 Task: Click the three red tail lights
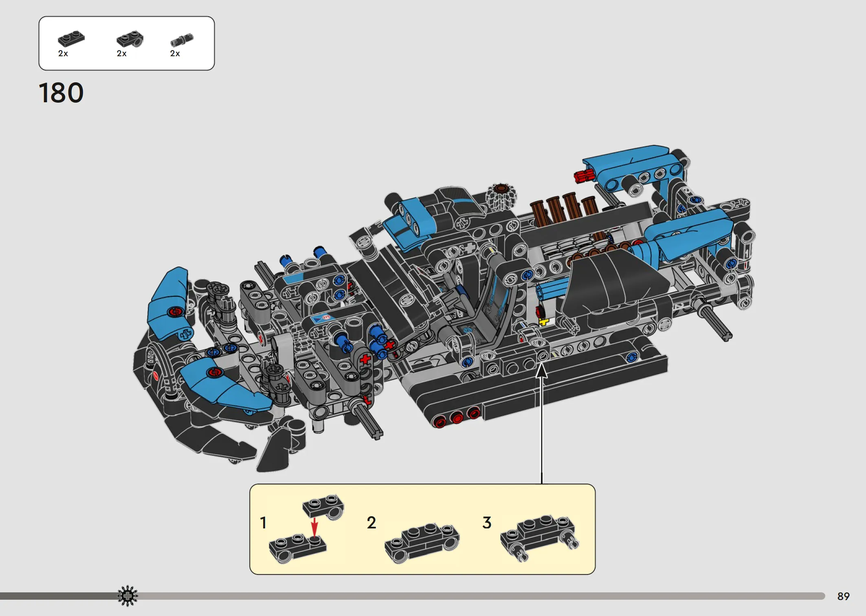[457, 418]
